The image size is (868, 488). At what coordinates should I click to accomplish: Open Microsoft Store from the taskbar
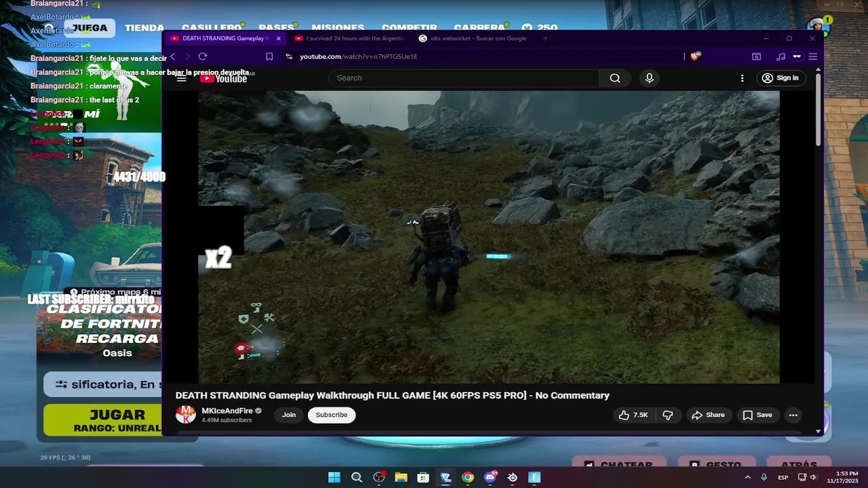423,477
